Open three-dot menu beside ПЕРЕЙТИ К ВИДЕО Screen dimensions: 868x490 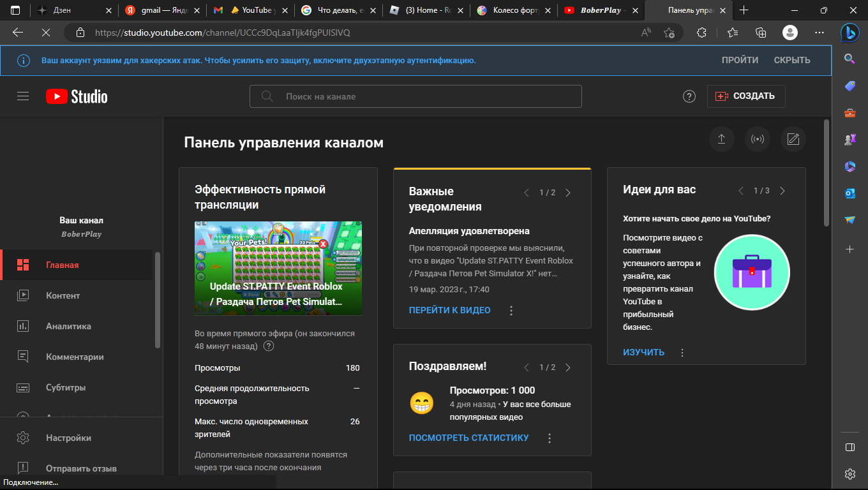511,311
